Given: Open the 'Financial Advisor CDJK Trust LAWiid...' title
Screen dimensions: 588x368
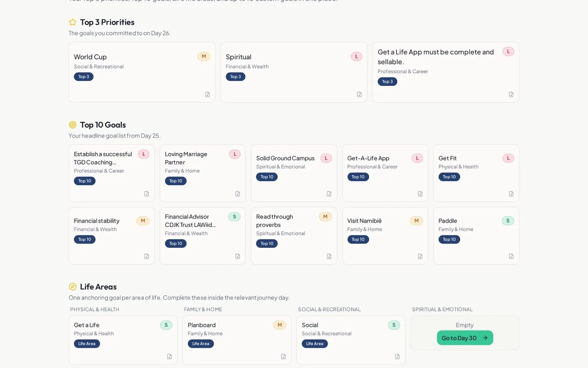Looking at the screenshot, I should tap(190, 221).
